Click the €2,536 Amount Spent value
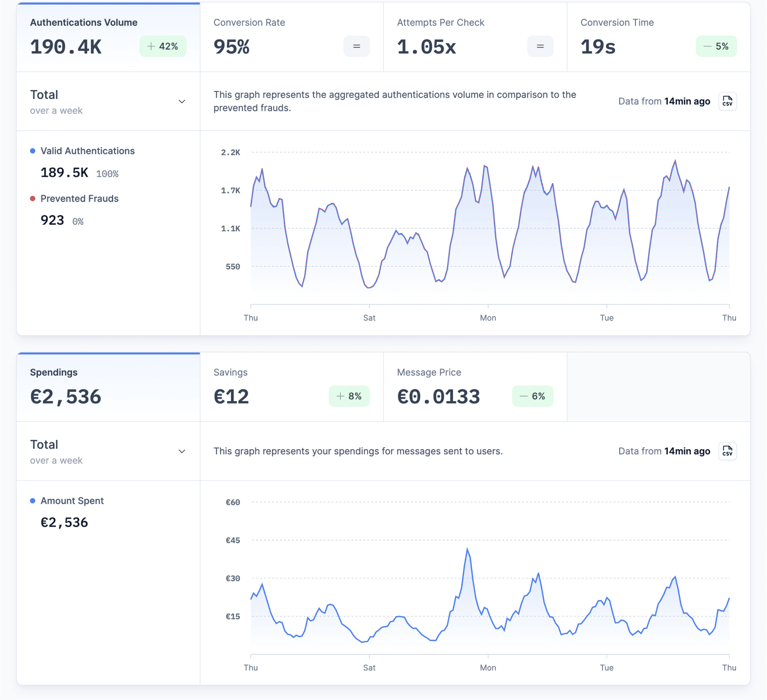The height and width of the screenshot is (700, 767). click(x=64, y=523)
